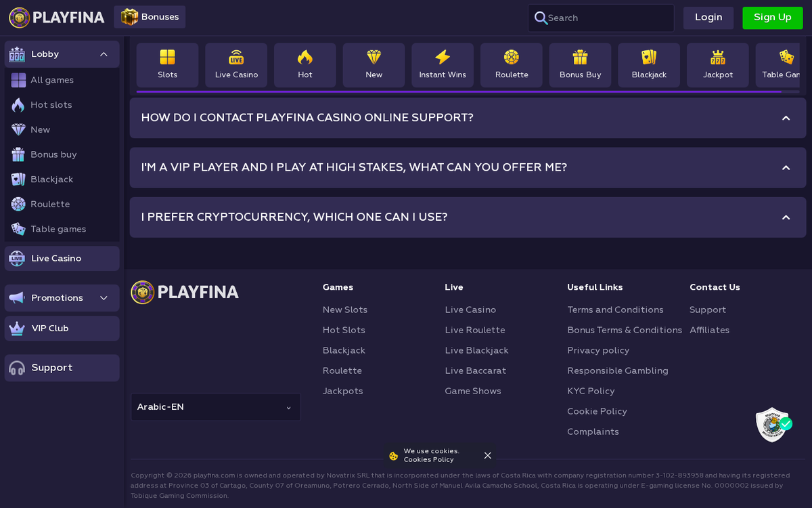Click the license verification shield badge
This screenshot has height=508, width=812.
[773, 425]
